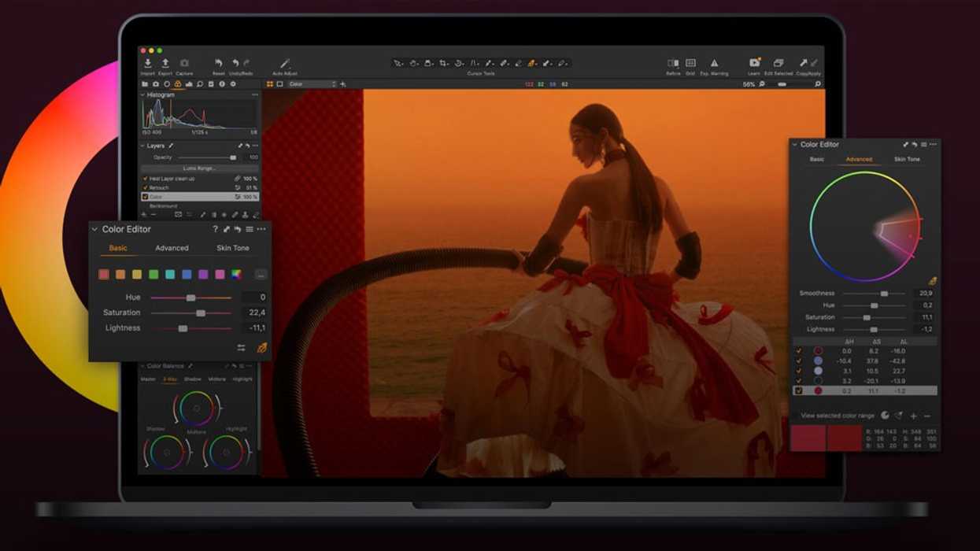Open the Histogram panel options menu

pyautogui.click(x=254, y=95)
